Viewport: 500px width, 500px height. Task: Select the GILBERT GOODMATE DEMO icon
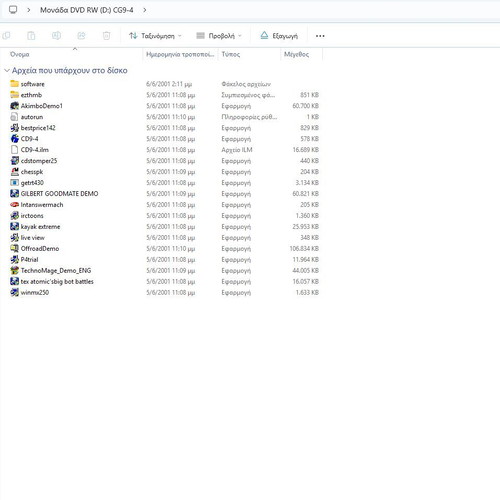click(14, 193)
